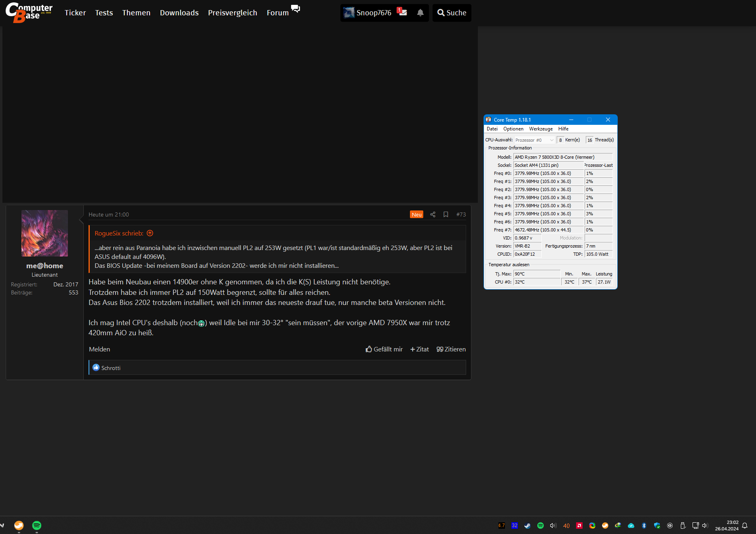
Task: Open the Ticker navigation item
Action: click(x=75, y=13)
